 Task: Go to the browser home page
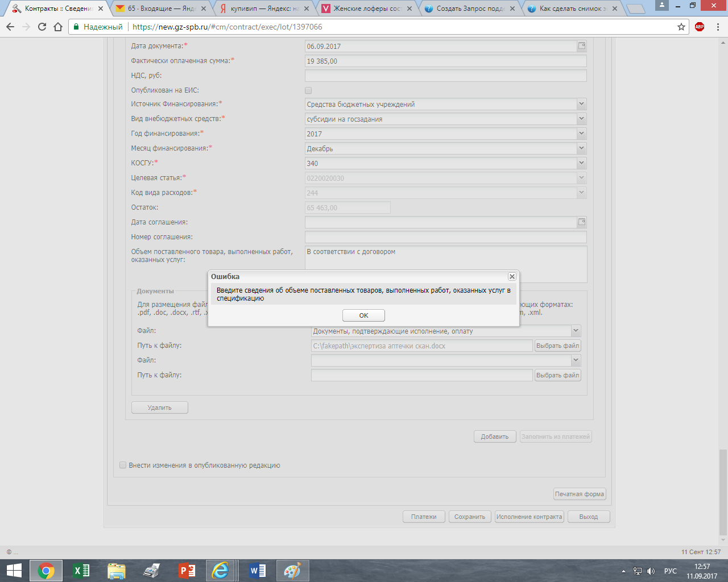click(58, 27)
